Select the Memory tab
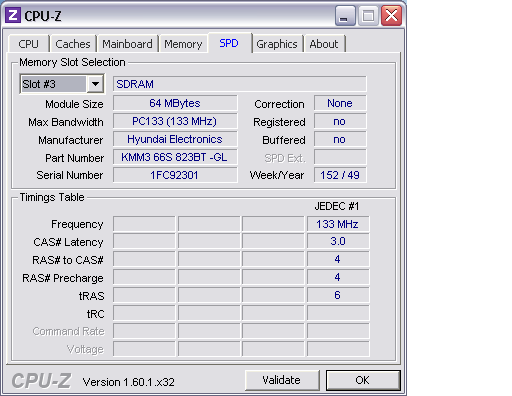Screen dimensions: 512x396 (x=183, y=44)
